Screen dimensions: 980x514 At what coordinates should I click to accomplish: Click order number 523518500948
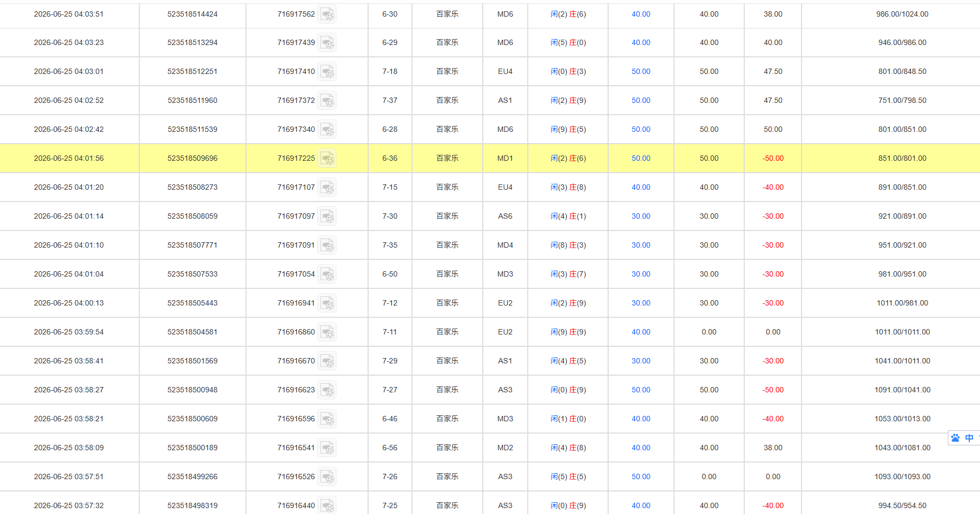192,390
